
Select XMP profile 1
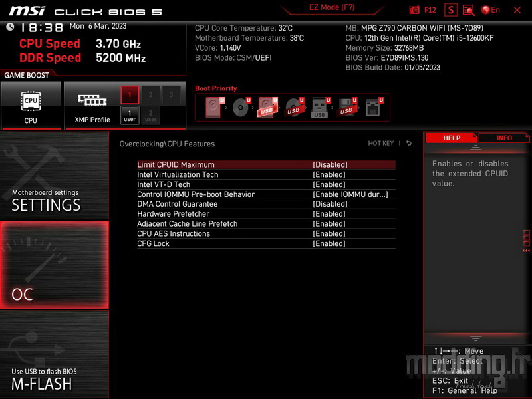tap(130, 94)
